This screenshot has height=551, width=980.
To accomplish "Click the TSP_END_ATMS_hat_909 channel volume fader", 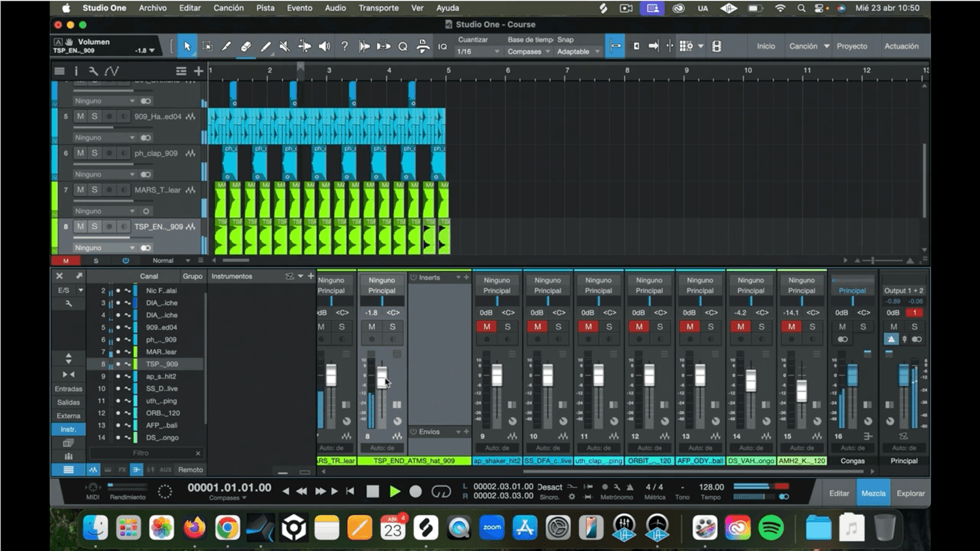I will (382, 377).
